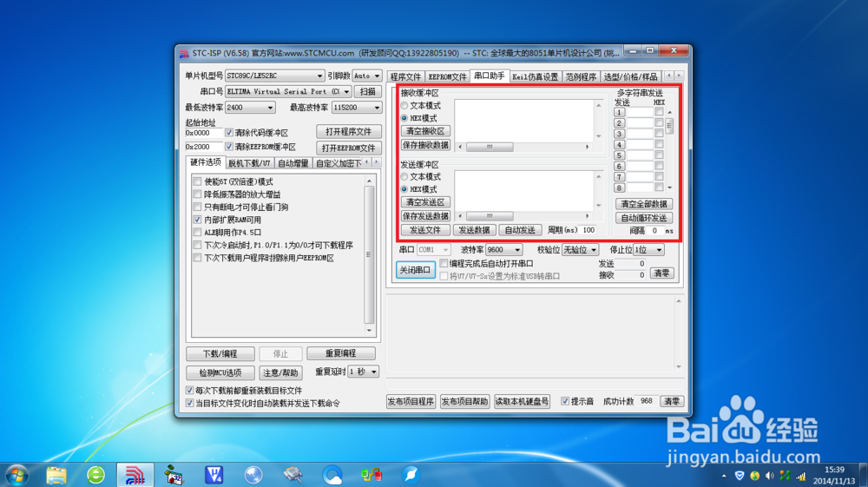Click the red and green computers taskbar icon
The width and height of the screenshot is (868, 487).
click(372, 475)
